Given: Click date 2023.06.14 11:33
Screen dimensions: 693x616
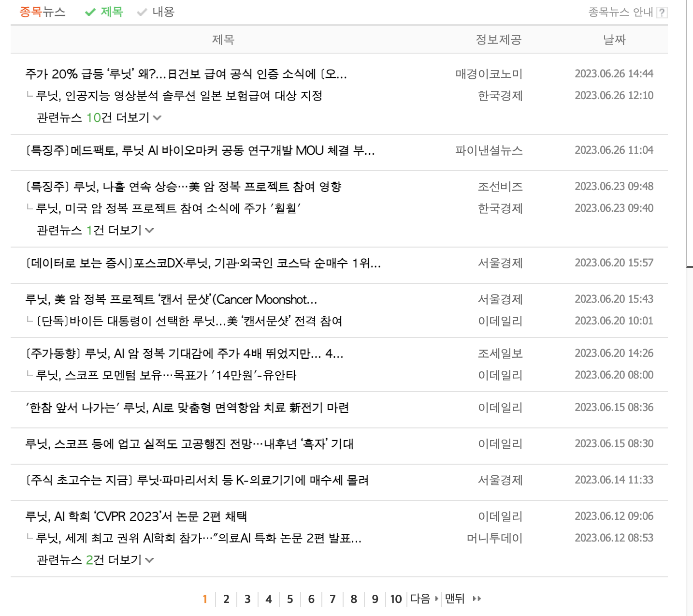Looking at the screenshot, I should [614, 480].
